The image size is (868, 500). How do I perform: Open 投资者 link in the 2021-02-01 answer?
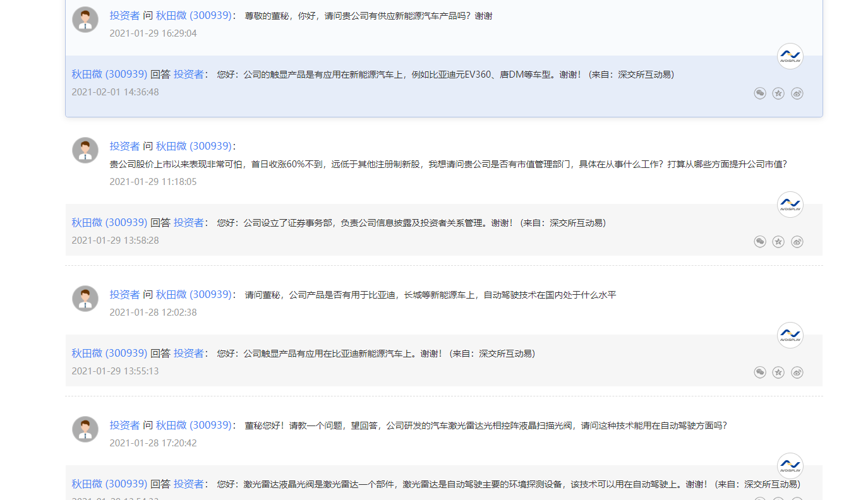pyautogui.click(x=189, y=74)
